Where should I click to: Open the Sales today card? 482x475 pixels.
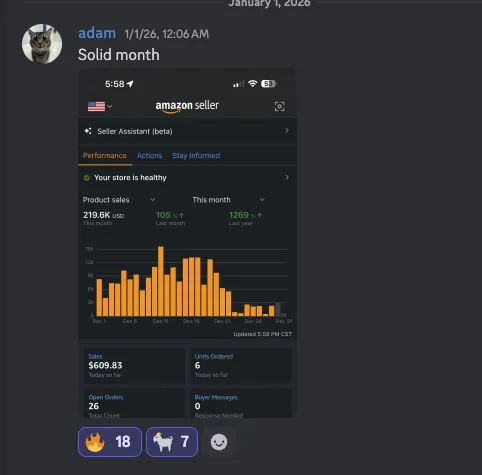pos(134,366)
